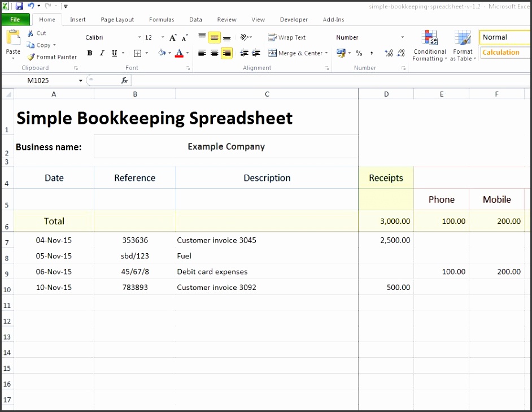The image size is (532, 412).
Task: Toggle Wrap Text on
Action: click(287, 38)
